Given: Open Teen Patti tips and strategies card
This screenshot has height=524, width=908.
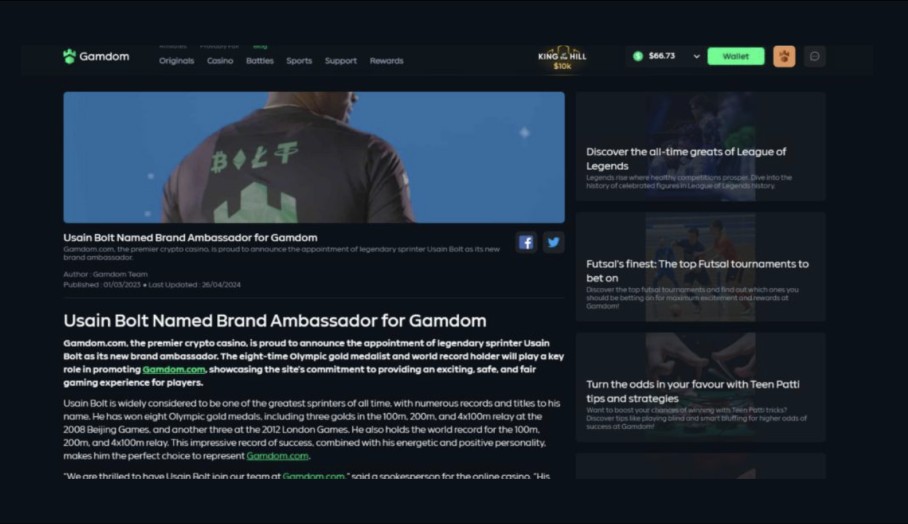Looking at the screenshot, I should (701, 387).
